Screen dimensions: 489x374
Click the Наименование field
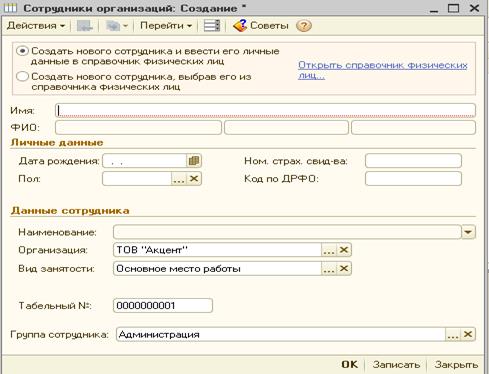[287, 232]
